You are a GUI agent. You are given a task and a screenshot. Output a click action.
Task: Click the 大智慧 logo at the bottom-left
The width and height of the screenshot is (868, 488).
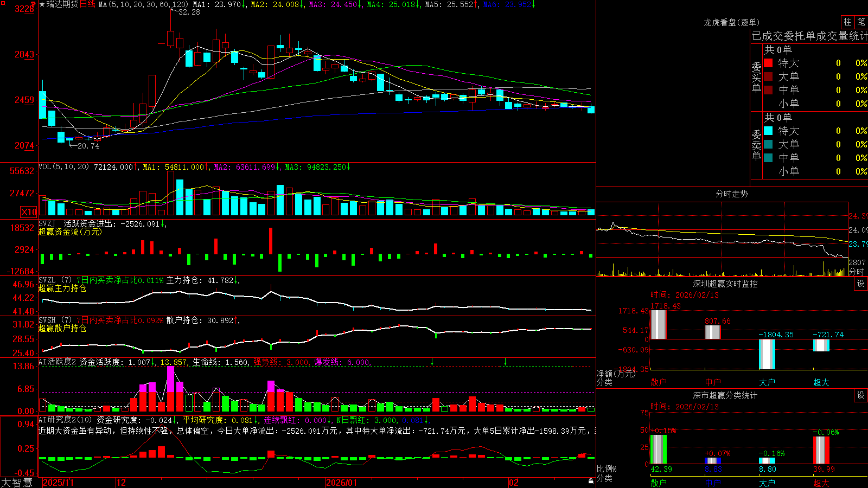(17, 483)
